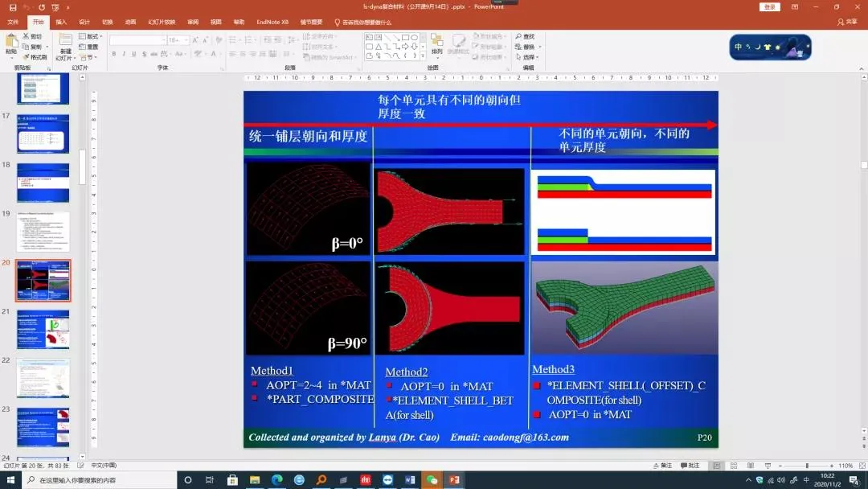This screenshot has height=489, width=868.
Task: Select slide 23 thumbnail
Action: pyautogui.click(x=43, y=428)
